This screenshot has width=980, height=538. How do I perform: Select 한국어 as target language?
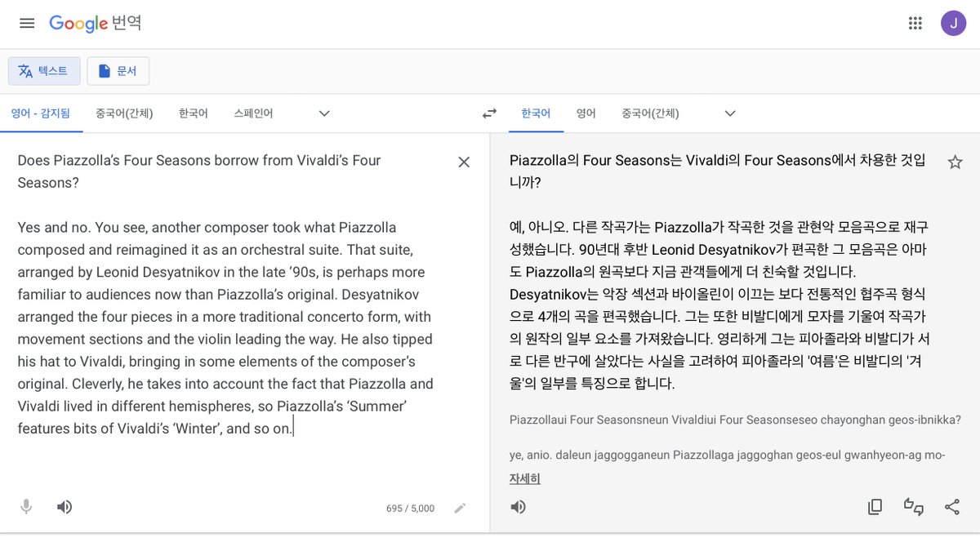pos(536,113)
